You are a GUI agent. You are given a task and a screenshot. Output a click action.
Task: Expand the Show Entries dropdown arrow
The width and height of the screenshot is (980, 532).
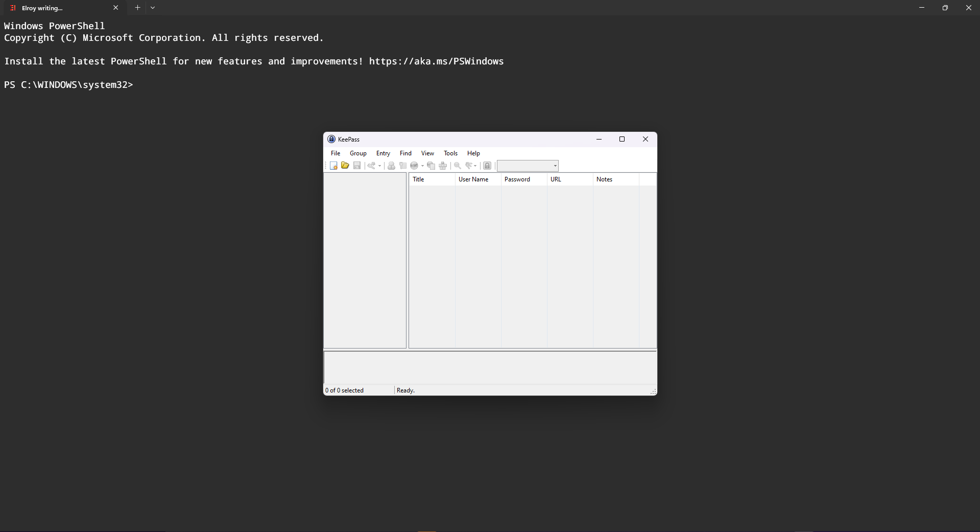(475, 166)
